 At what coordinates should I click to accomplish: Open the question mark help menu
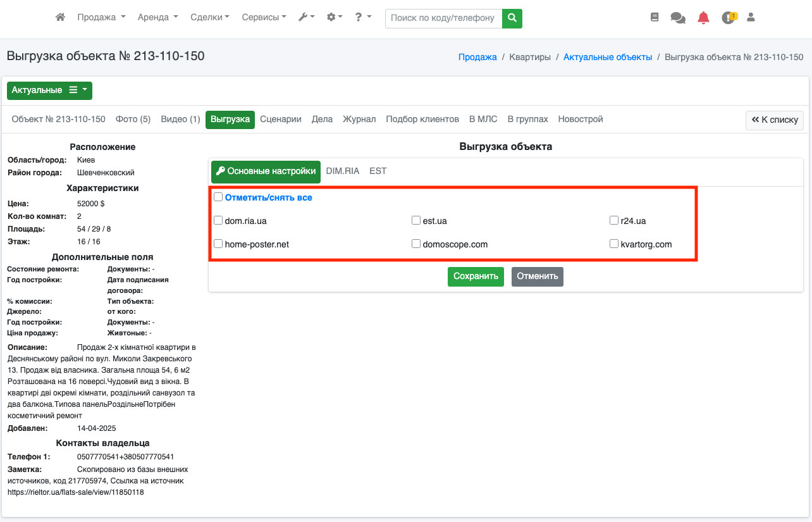(362, 18)
